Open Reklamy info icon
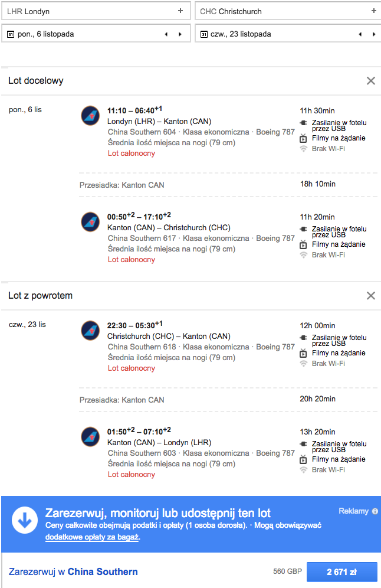This screenshot has width=381, height=588. [375, 511]
